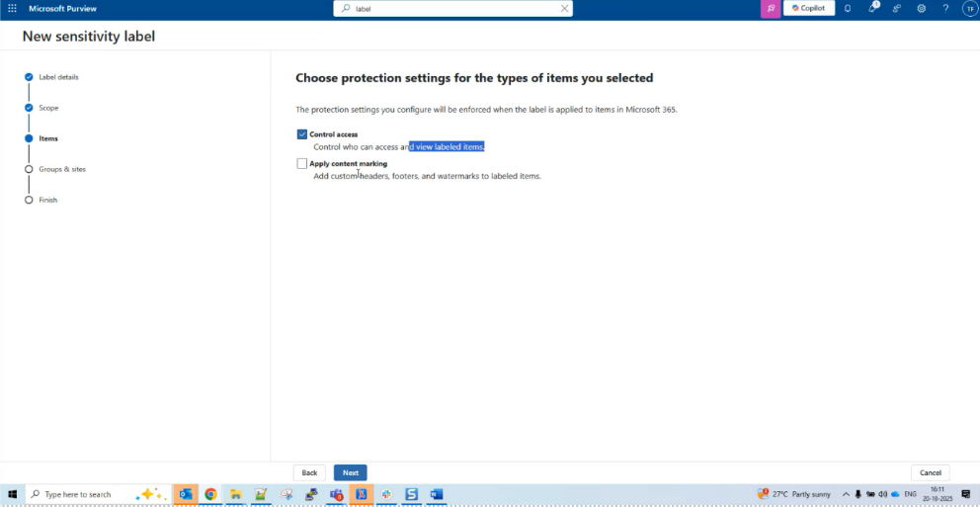
Task: Open the app launcher waffle icon
Action: click(x=12, y=8)
